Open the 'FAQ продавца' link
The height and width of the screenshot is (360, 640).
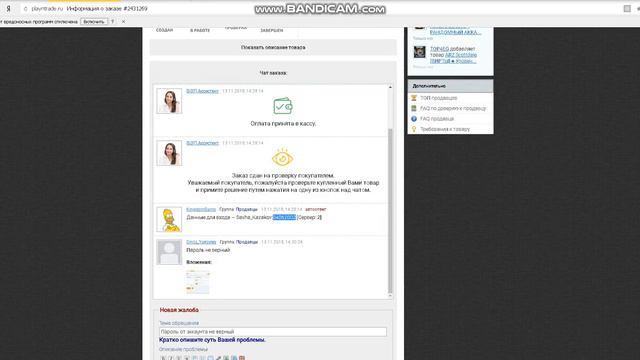(x=437, y=119)
